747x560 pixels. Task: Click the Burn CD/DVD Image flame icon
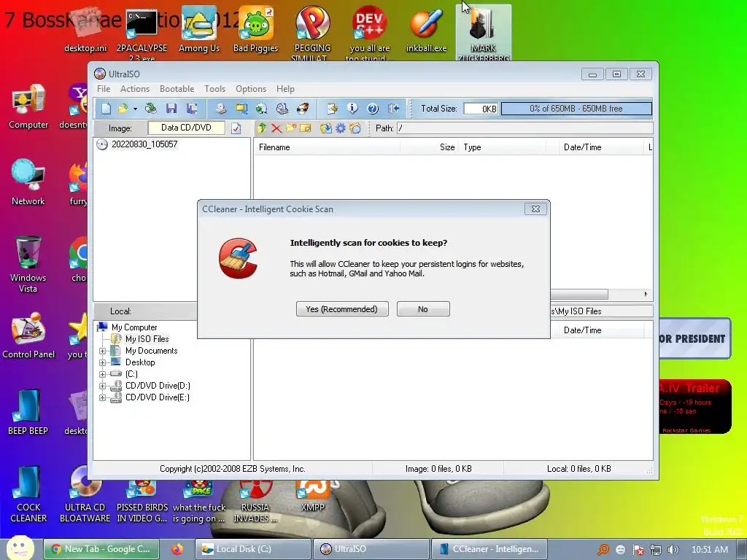coord(303,109)
